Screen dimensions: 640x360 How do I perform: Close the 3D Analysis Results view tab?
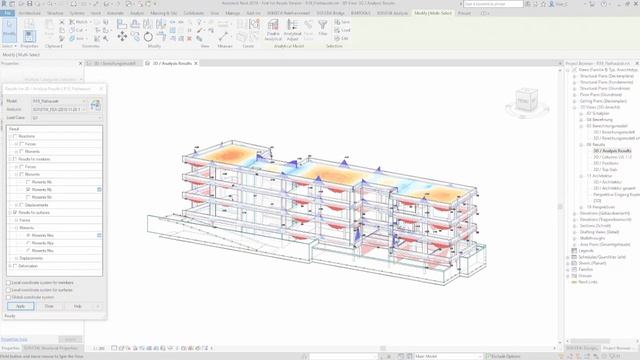(196, 63)
